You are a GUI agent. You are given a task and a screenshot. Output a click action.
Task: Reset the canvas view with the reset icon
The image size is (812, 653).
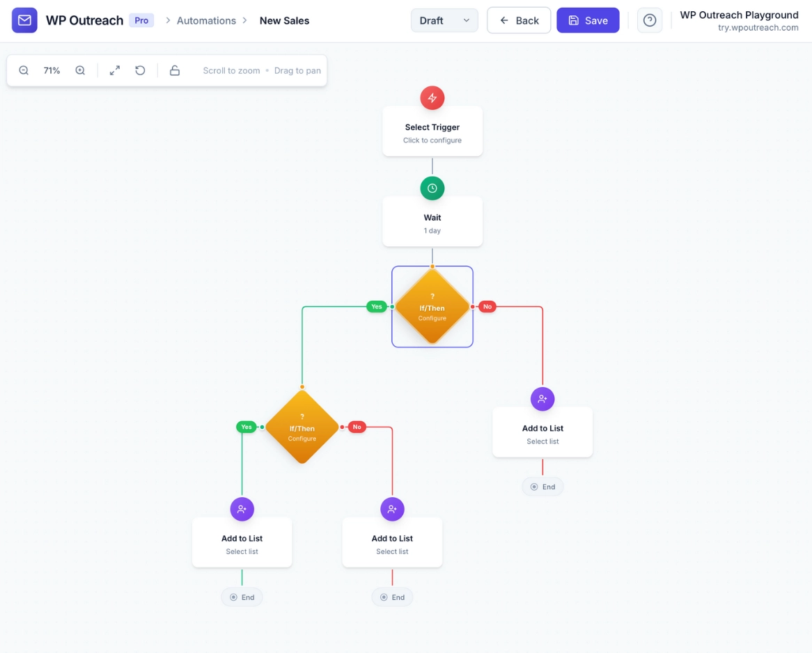point(140,70)
